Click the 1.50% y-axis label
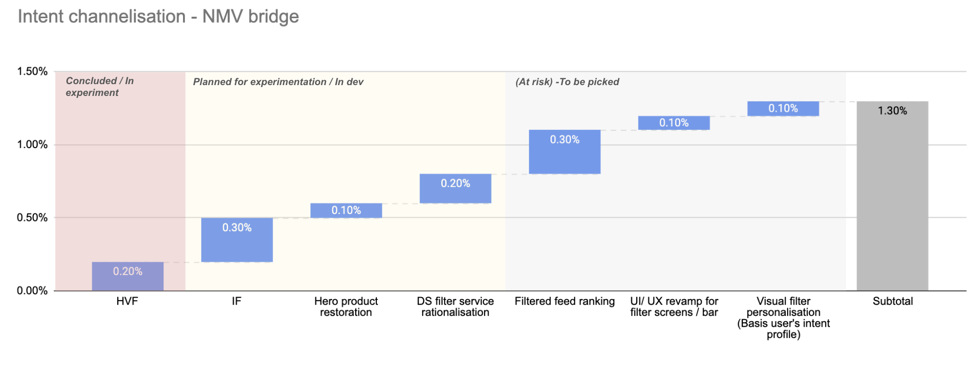 (x=32, y=71)
